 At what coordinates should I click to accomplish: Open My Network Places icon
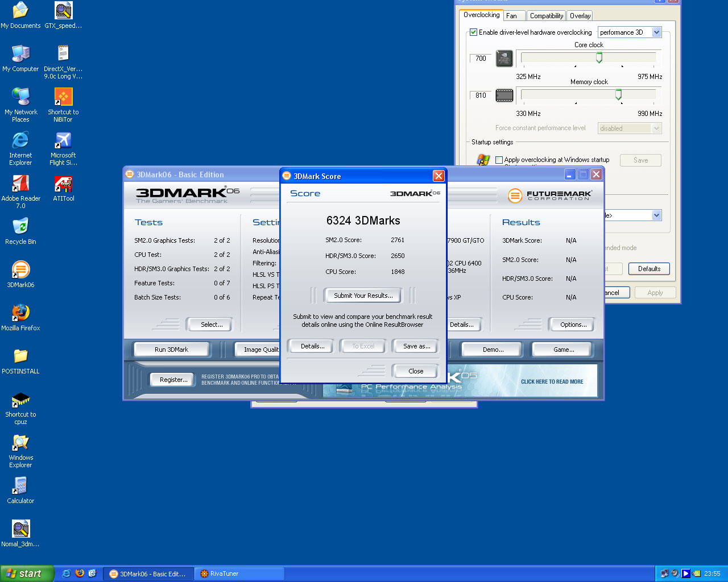20,105
